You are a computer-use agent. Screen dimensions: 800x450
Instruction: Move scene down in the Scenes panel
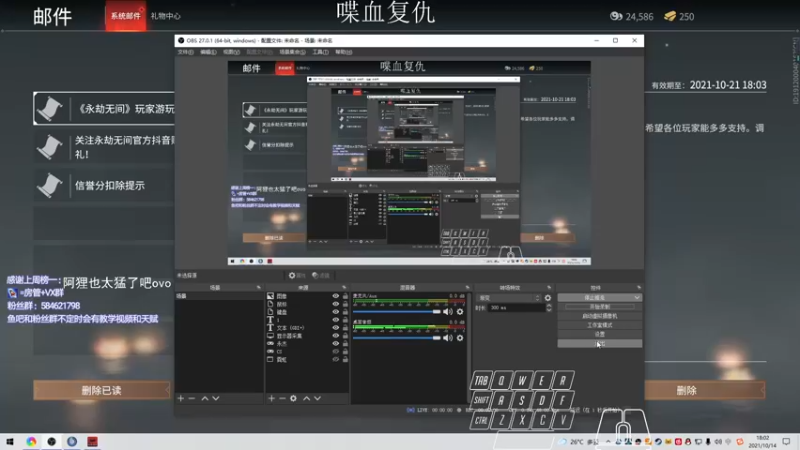[216, 398]
